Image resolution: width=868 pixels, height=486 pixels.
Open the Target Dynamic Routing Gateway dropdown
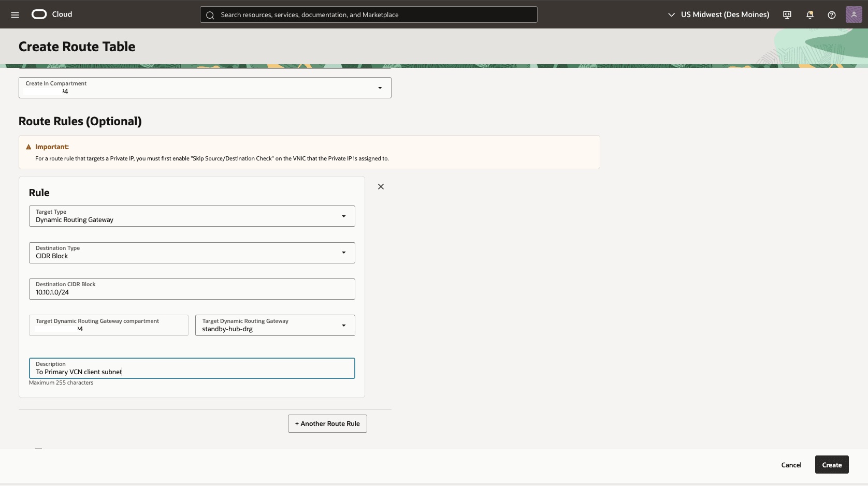344,325
